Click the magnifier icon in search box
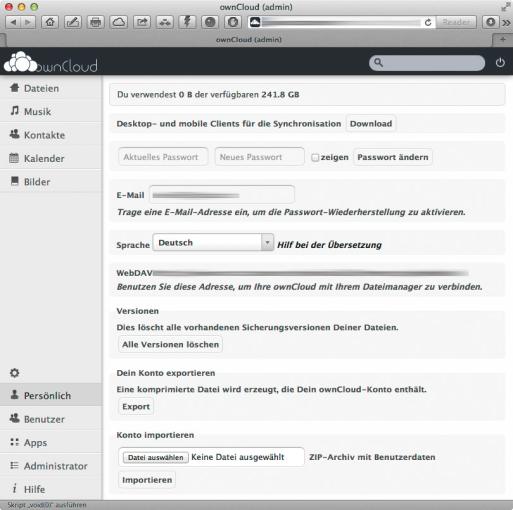513x510 pixels. pos(378,63)
